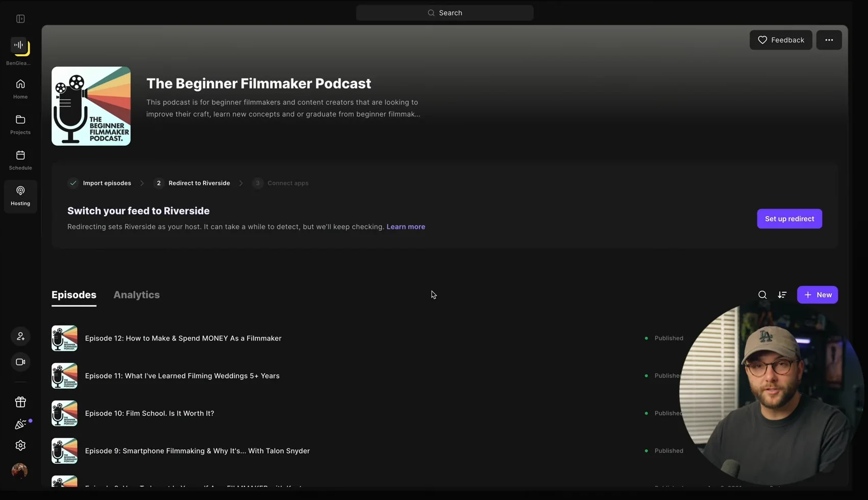Open the Learn more link

(406, 227)
